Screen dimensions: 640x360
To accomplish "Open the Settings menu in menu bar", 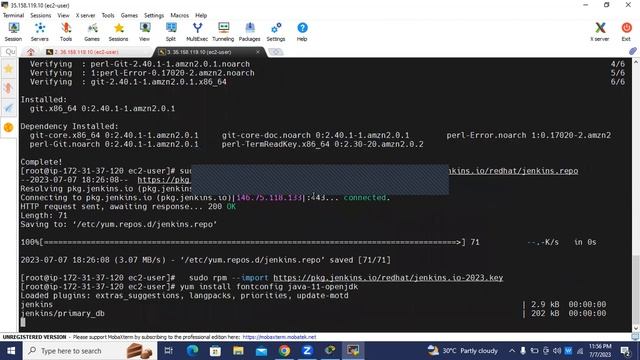I will click(x=154, y=15).
